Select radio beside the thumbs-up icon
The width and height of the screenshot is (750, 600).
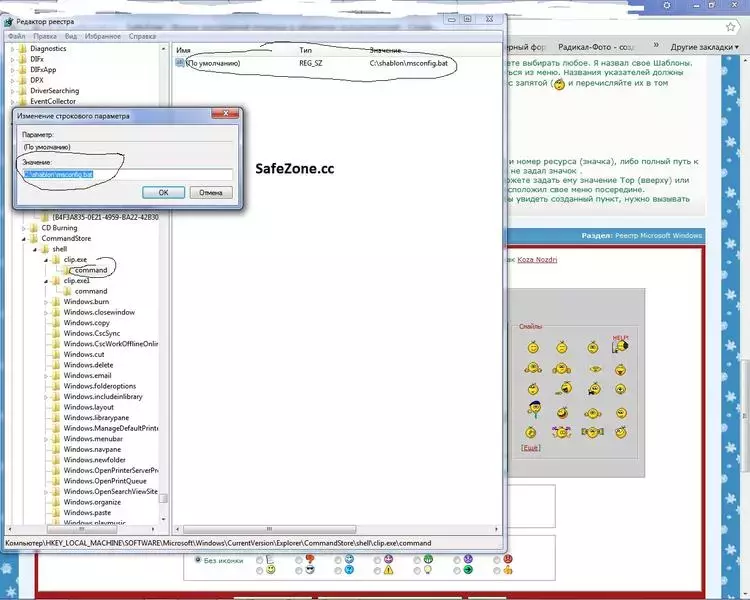click(x=496, y=570)
